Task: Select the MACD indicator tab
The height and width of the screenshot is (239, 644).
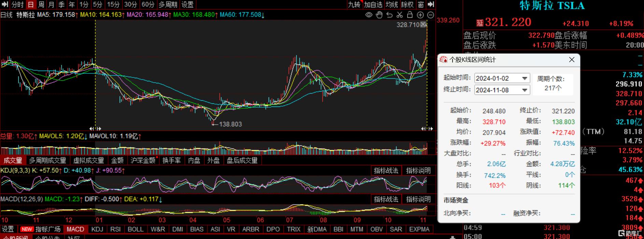Action: 75,229
